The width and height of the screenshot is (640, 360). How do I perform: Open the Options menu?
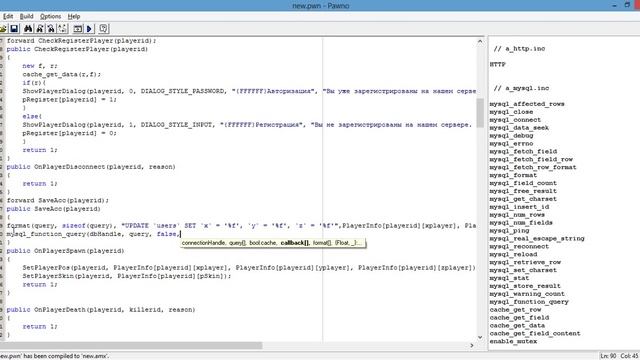coord(51,16)
